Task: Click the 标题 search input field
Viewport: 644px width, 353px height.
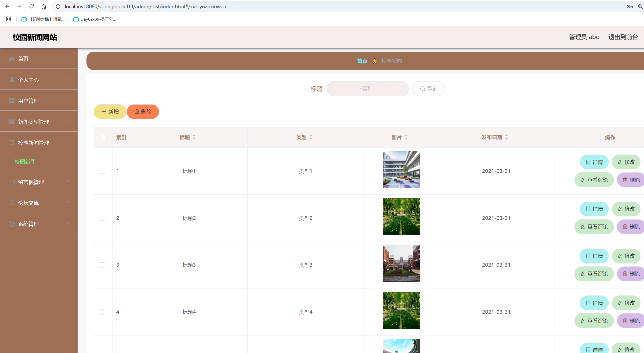Action: click(367, 89)
